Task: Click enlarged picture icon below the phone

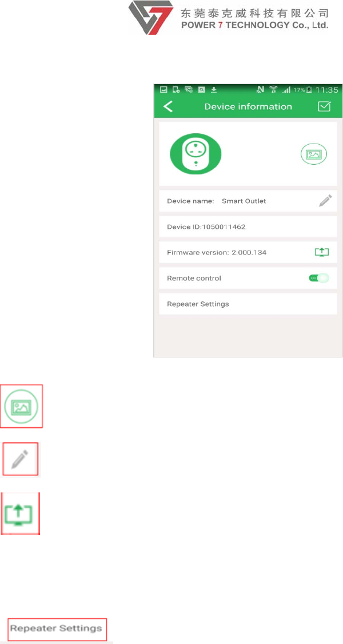Action: [21, 406]
